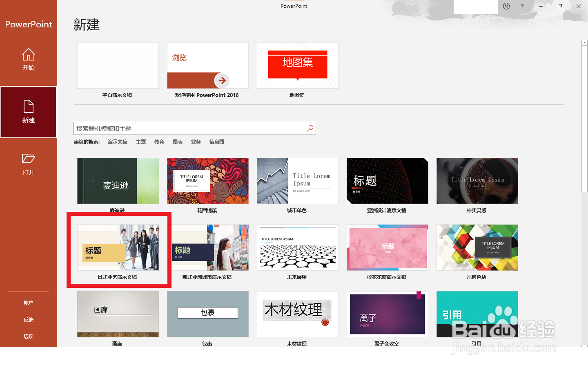Select the 城市单色 template thumbnail

click(x=298, y=181)
